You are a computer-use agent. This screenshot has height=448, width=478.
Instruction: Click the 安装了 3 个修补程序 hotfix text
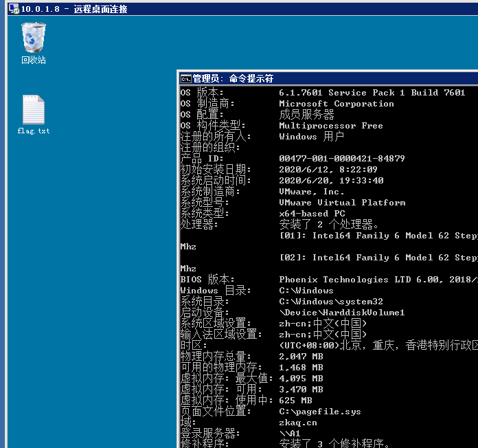(x=334, y=443)
